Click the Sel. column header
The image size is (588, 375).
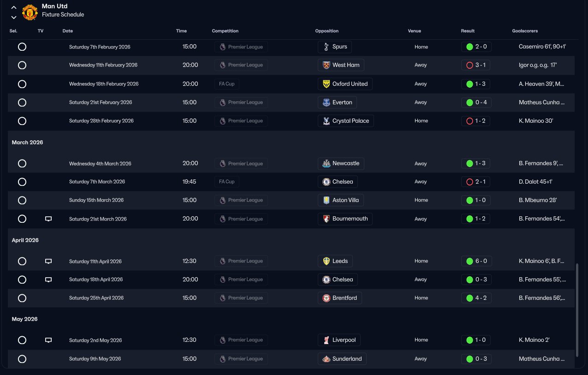tap(13, 31)
